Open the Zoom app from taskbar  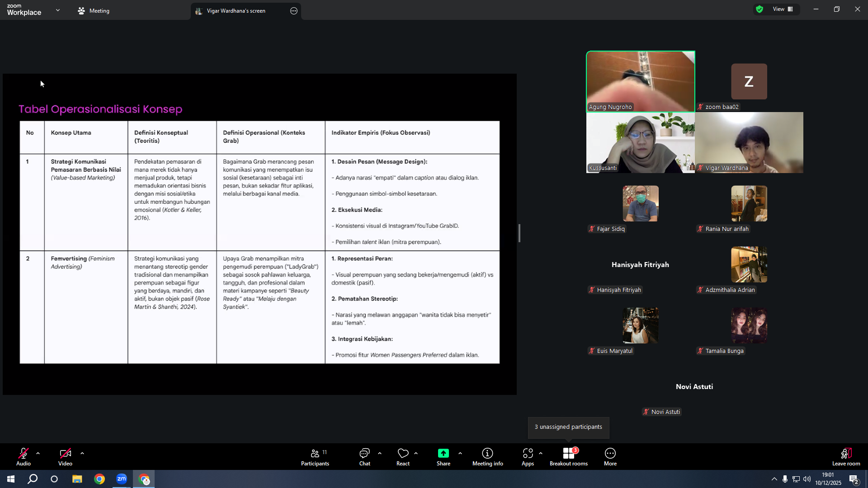[122, 479]
